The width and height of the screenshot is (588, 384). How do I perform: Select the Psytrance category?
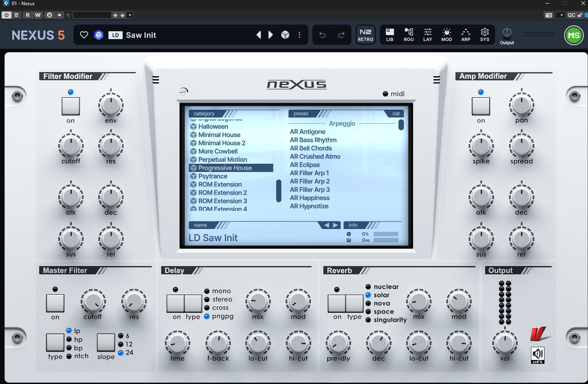click(212, 176)
